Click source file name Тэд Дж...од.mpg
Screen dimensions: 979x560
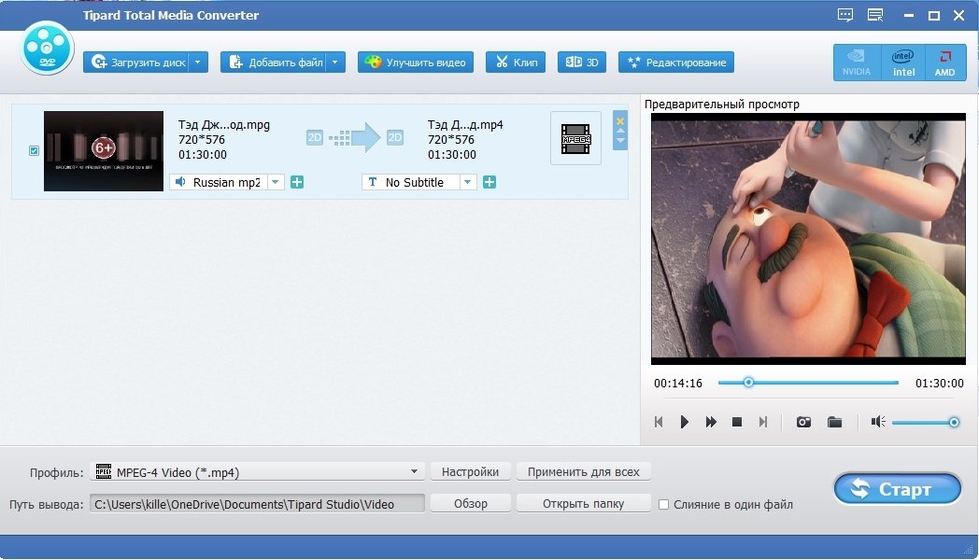[x=224, y=125]
